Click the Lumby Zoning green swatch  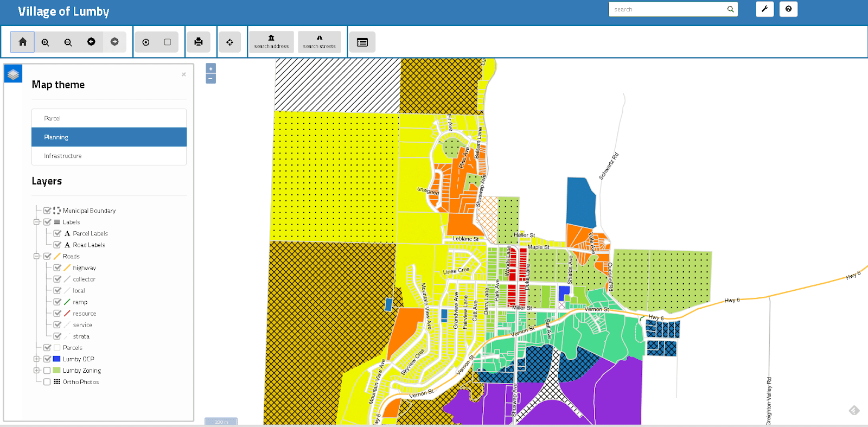tap(57, 371)
